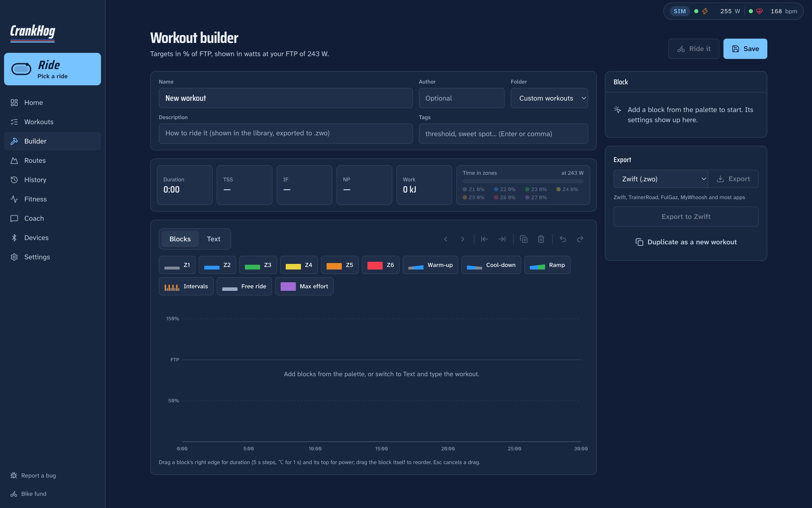812x508 pixels.
Task: Click the FTP line label on chart
Action: (175, 359)
